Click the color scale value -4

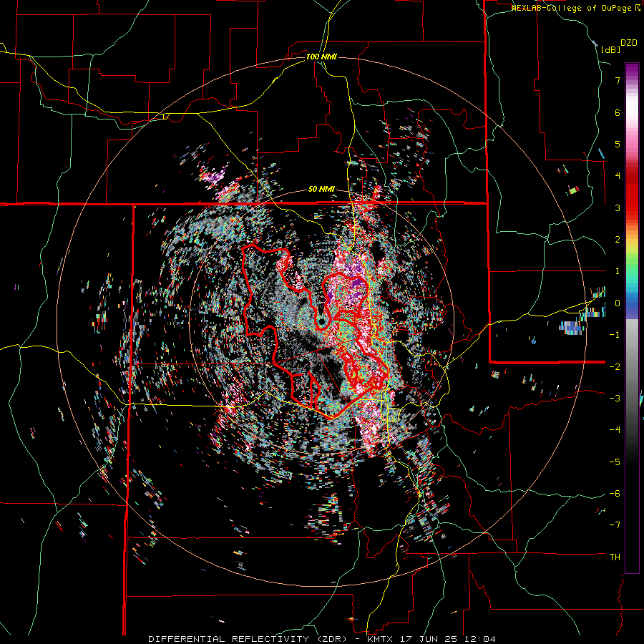pyautogui.click(x=615, y=430)
